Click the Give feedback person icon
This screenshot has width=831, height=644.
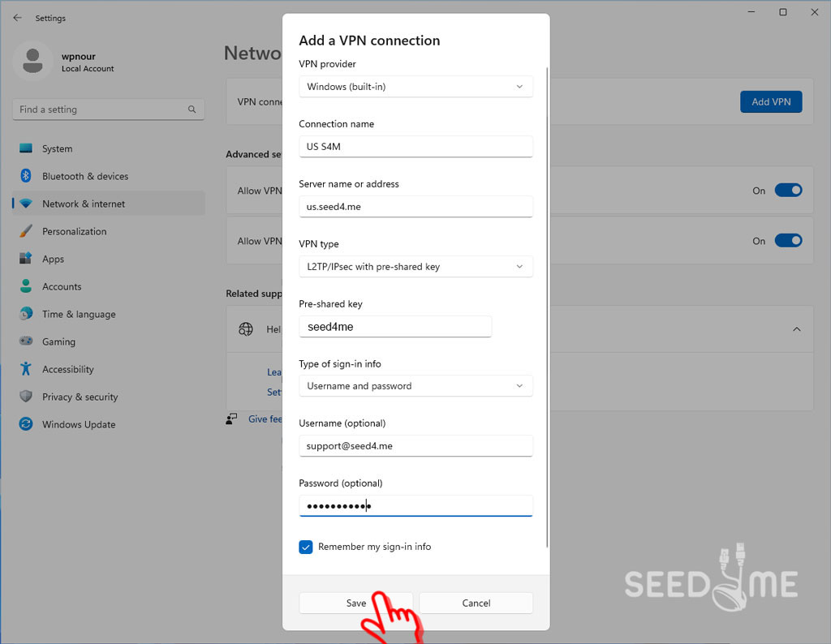click(231, 419)
